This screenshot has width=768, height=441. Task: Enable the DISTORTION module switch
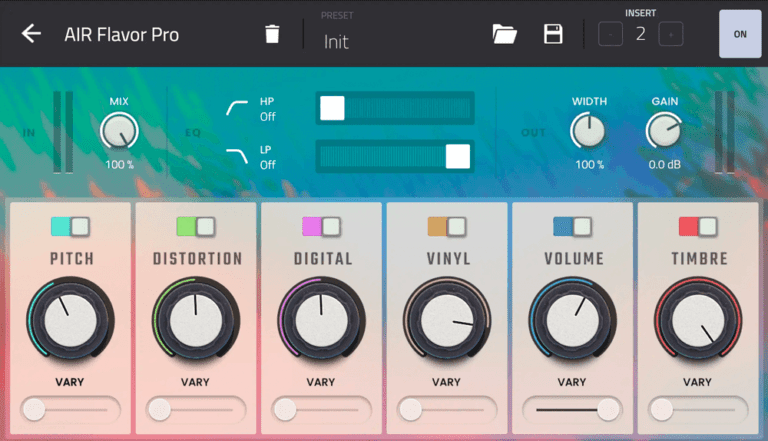(x=195, y=227)
